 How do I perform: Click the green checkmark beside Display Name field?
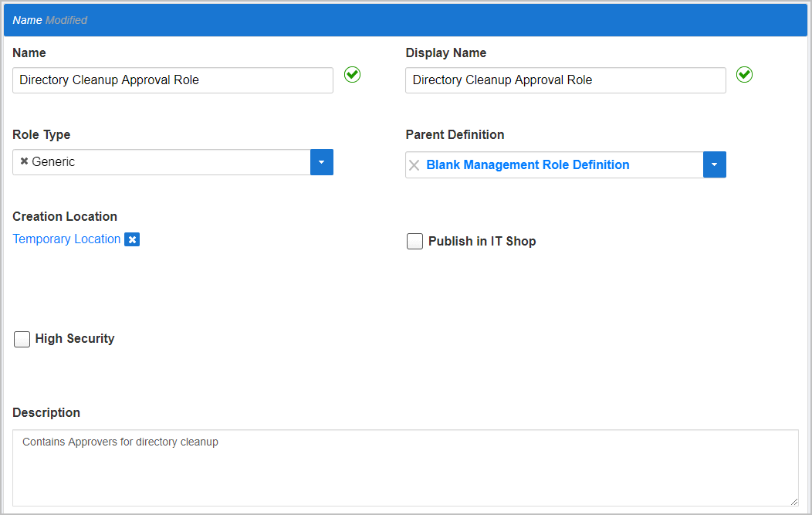[x=744, y=75]
